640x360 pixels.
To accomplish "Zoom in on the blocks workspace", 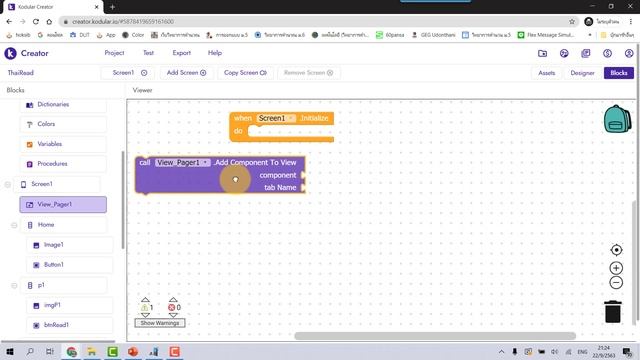I will pos(616,268).
